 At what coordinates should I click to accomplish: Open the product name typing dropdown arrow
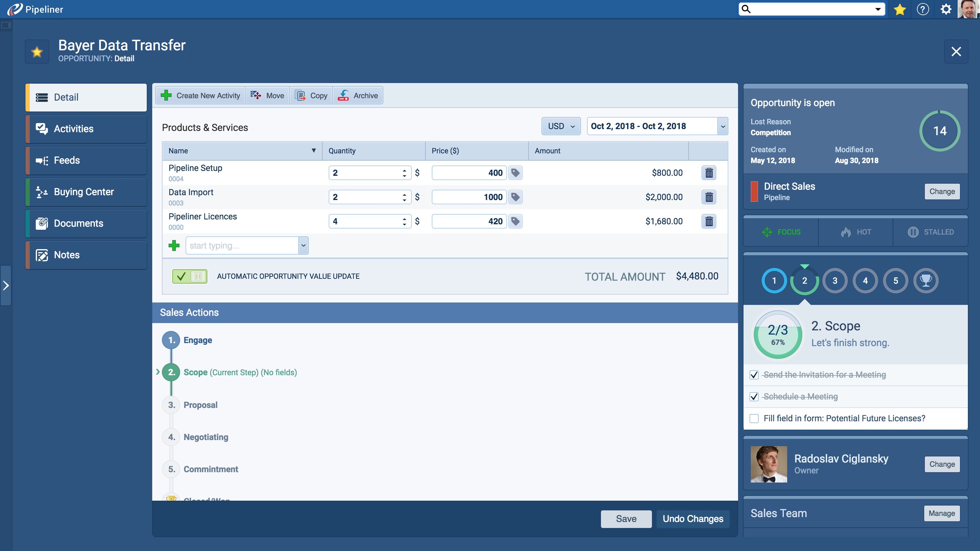coord(303,246)
